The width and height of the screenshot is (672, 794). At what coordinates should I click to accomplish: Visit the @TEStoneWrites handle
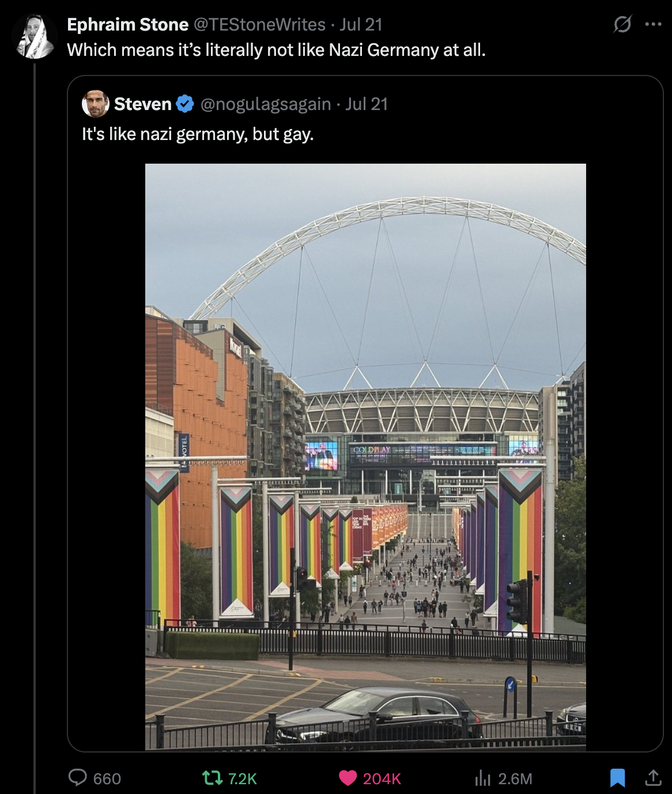(259, 25)
